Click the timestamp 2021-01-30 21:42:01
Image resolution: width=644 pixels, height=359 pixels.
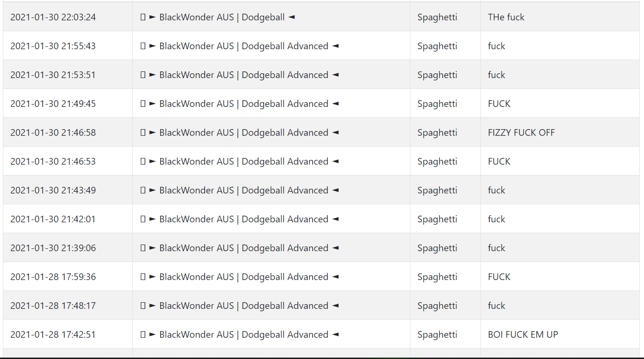point(53,219)
